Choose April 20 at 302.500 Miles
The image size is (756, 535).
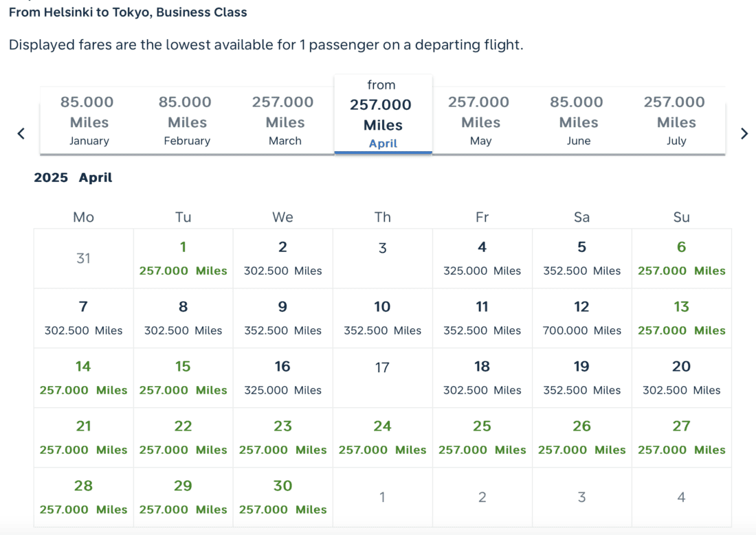681,378
